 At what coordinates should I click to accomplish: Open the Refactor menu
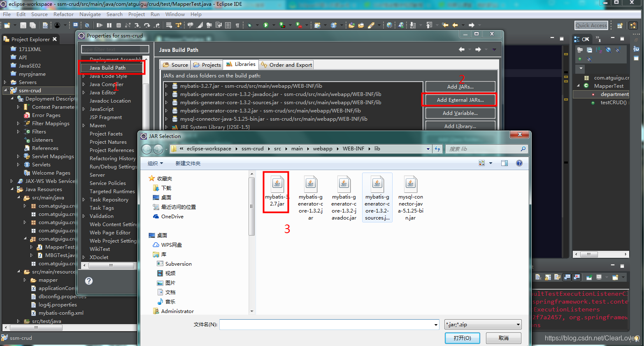pyautogui.click(x=63, y=14)
